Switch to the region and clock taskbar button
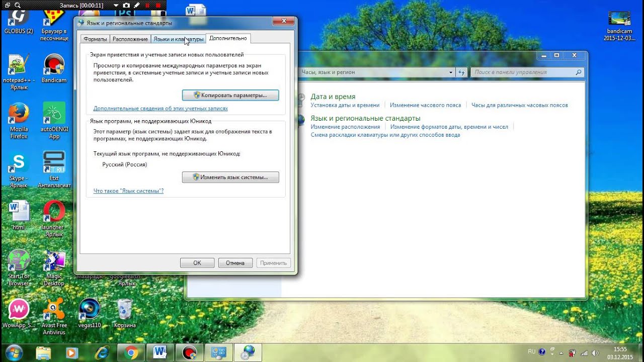The image size is (644, 362). (248, 353)
